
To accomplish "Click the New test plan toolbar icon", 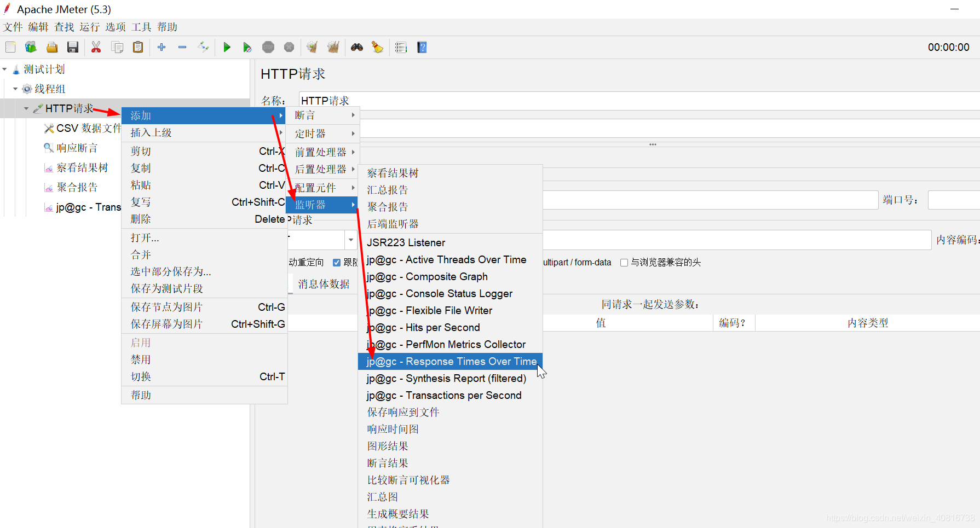I will tap(10, 48).
